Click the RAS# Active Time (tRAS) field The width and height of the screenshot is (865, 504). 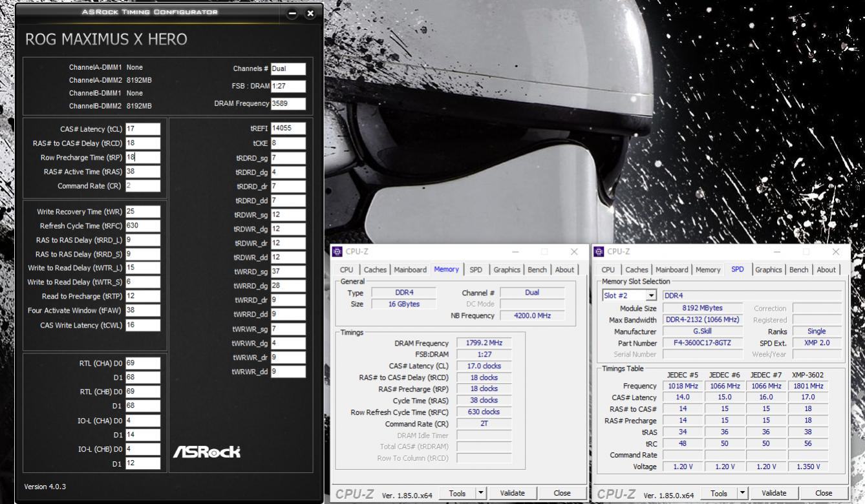[143, 171]
